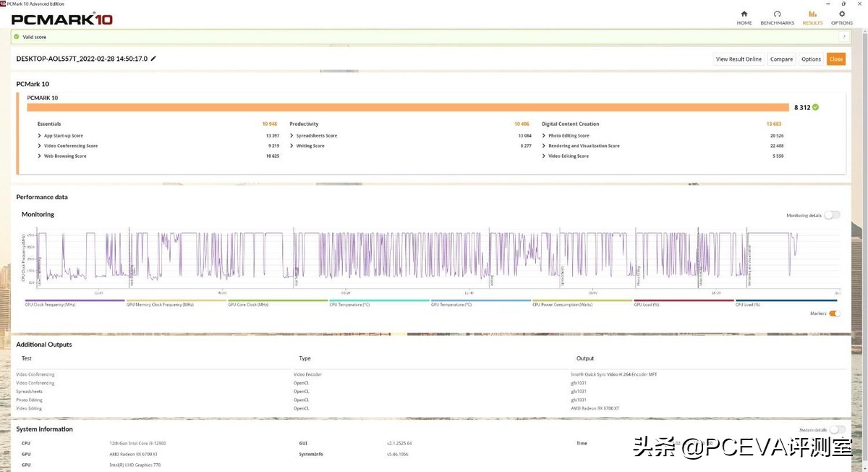Click the SystemInfo version v5.46.1056
Screen dimensions: 868x472
pos(397,454)
